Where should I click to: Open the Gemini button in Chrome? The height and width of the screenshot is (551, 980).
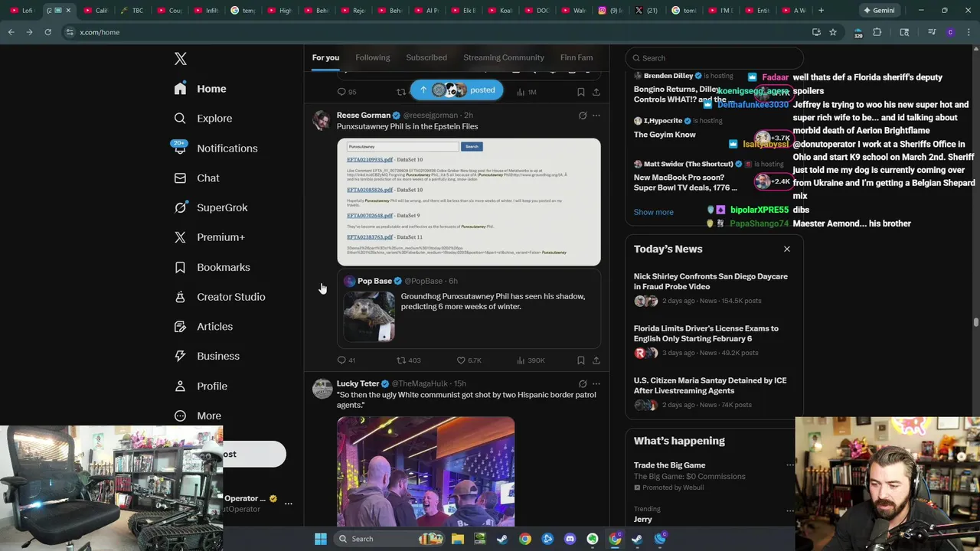(878, 11)
